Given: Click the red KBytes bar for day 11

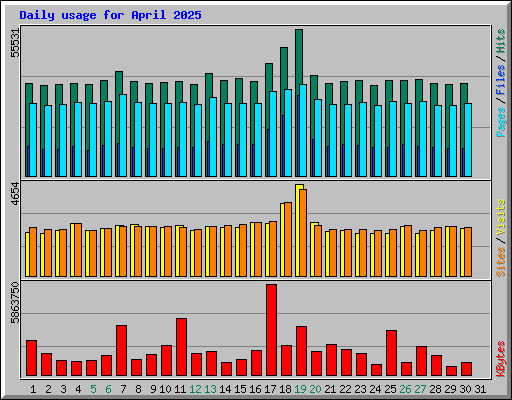Looking at the screenshot, I should coord(181,347).
